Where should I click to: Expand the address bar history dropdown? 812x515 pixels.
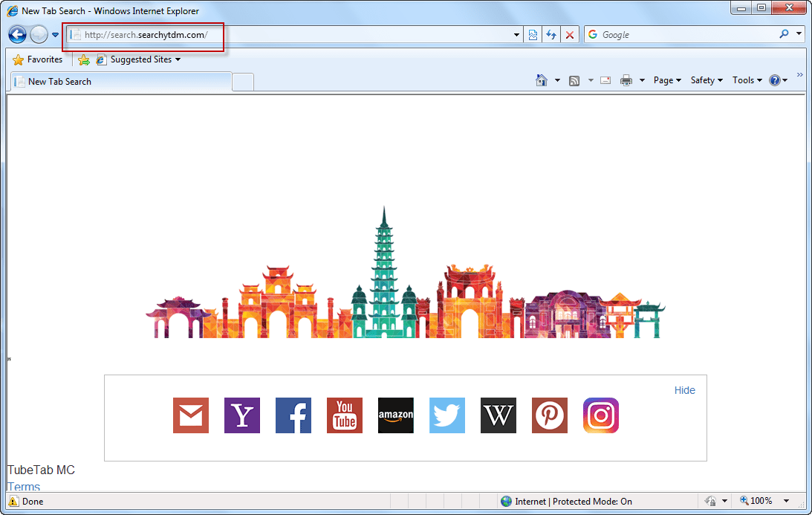tap(516, 35)
